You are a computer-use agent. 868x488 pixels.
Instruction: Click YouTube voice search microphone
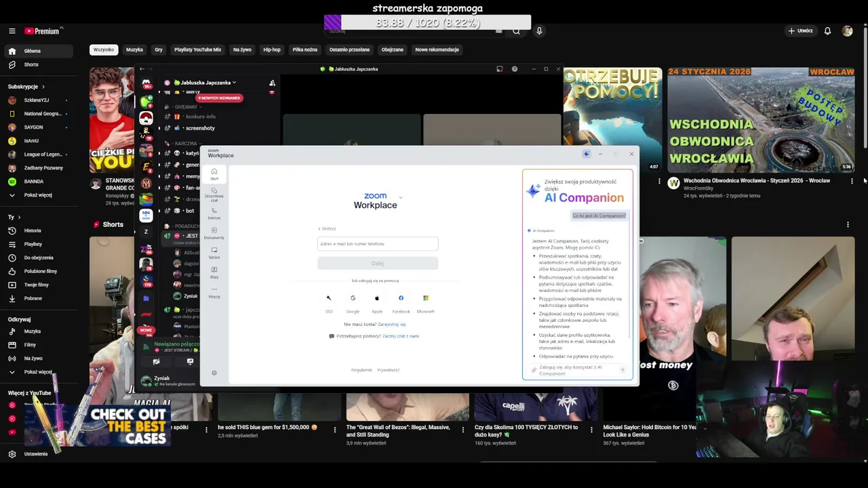(x=539, y=30)
